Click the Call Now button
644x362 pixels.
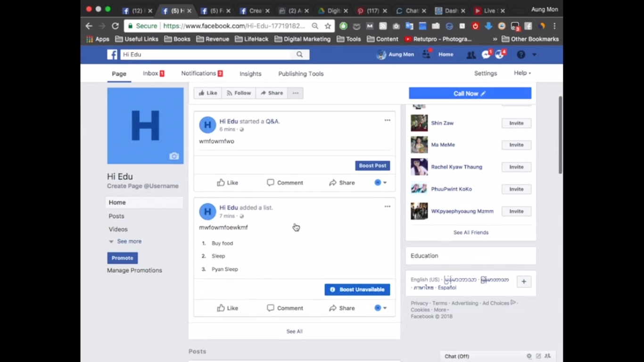coord(470,93)
